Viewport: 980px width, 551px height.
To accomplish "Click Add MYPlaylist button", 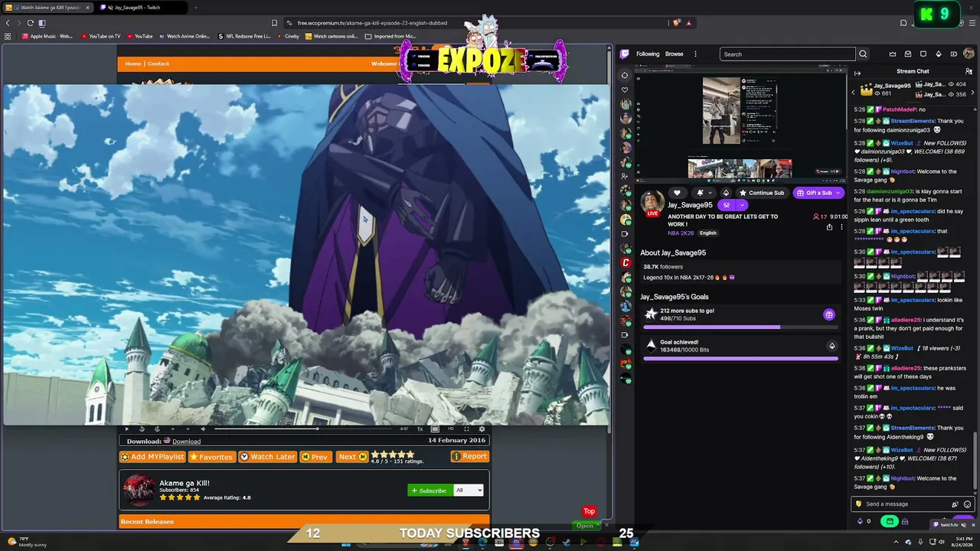I will tap(152, 457).
